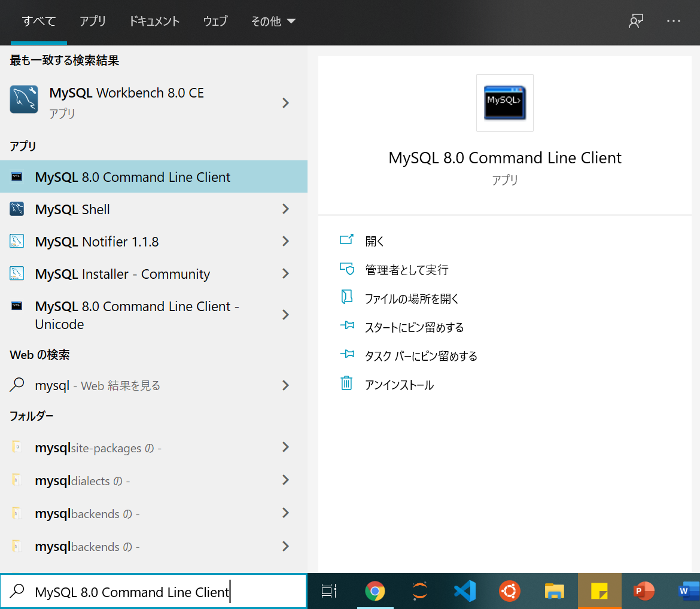Click the Task View taskbar icon
Screen dimensions: 700x609
(x=329, y=591)
